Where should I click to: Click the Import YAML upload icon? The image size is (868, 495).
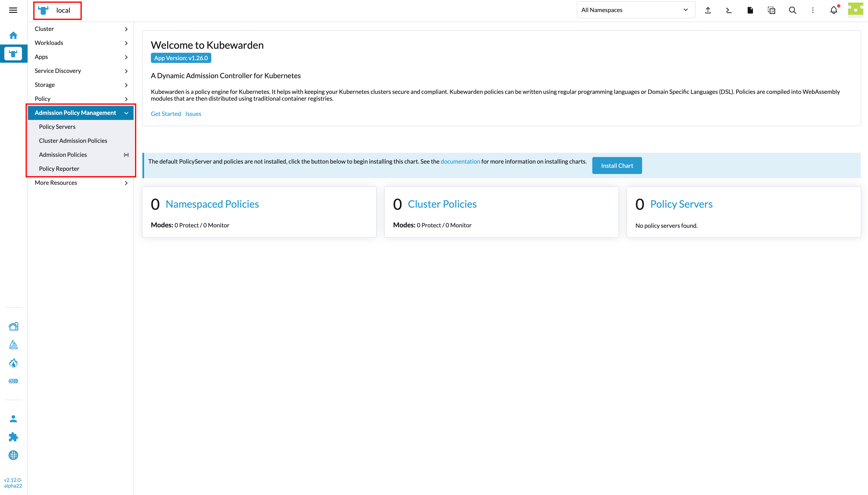708,10
